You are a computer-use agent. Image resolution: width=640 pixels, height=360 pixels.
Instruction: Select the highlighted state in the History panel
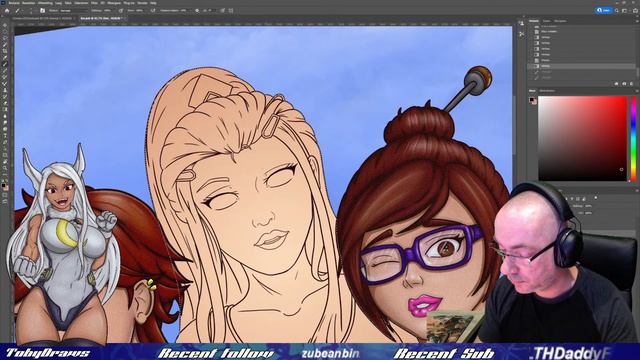click(x=582, y=66)
